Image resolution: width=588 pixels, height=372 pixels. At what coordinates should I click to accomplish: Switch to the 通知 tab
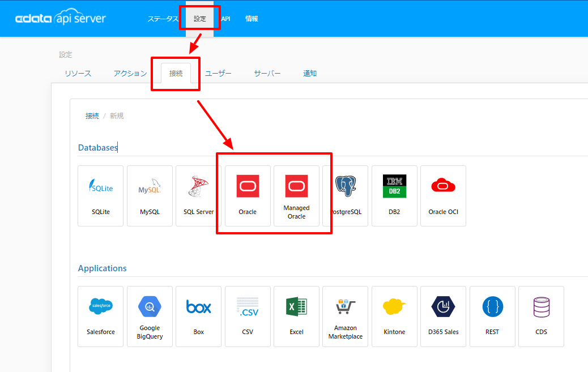[310, 74]
